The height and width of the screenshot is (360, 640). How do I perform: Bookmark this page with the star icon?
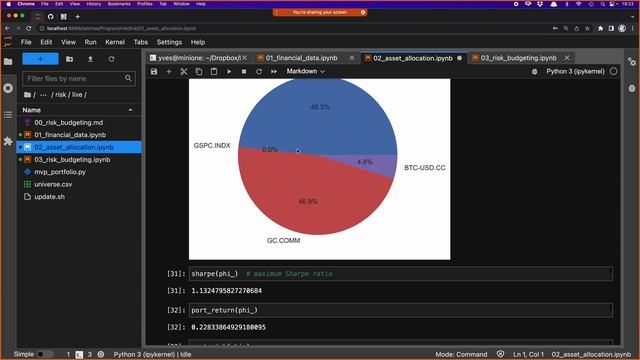587,29
